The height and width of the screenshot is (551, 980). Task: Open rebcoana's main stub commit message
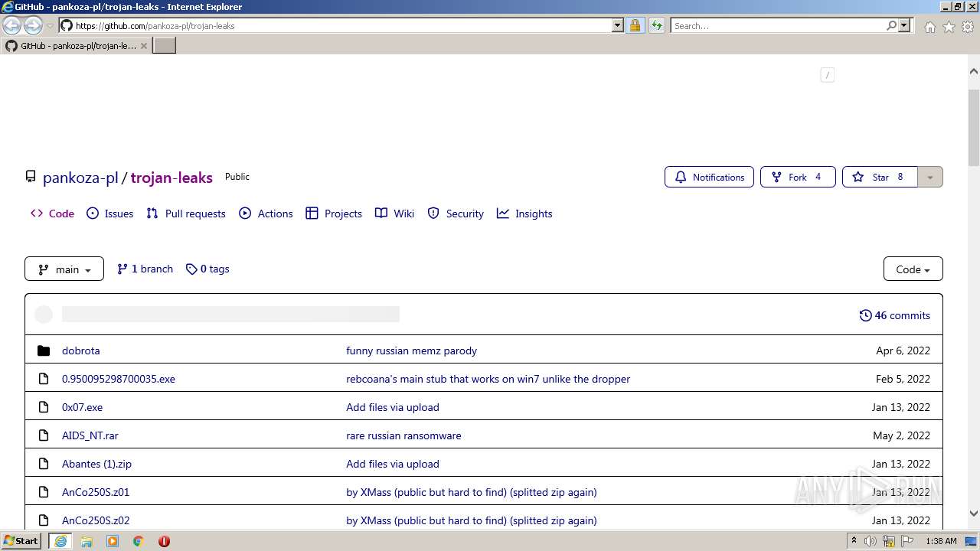click(x=488, y=379)
